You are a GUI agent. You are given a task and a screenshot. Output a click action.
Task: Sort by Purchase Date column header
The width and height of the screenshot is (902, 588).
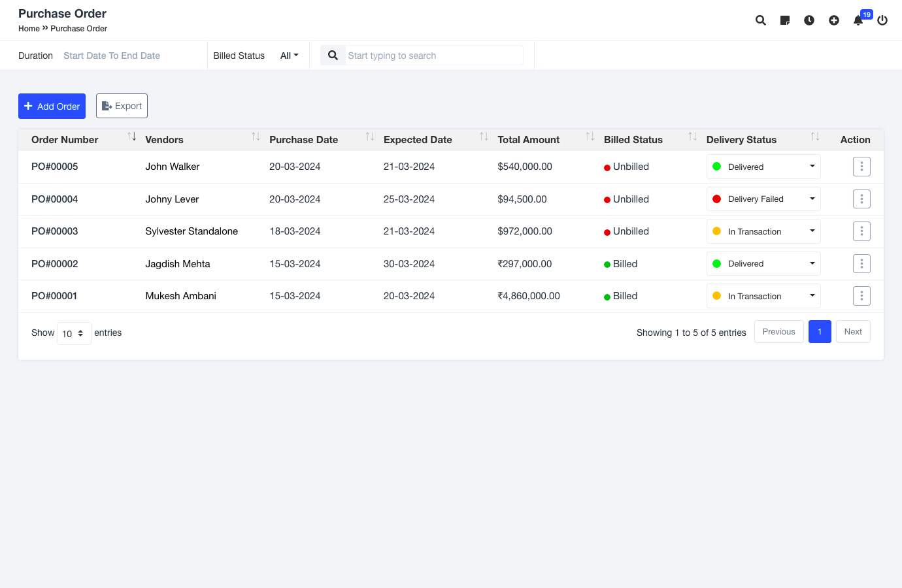point(304,140)
